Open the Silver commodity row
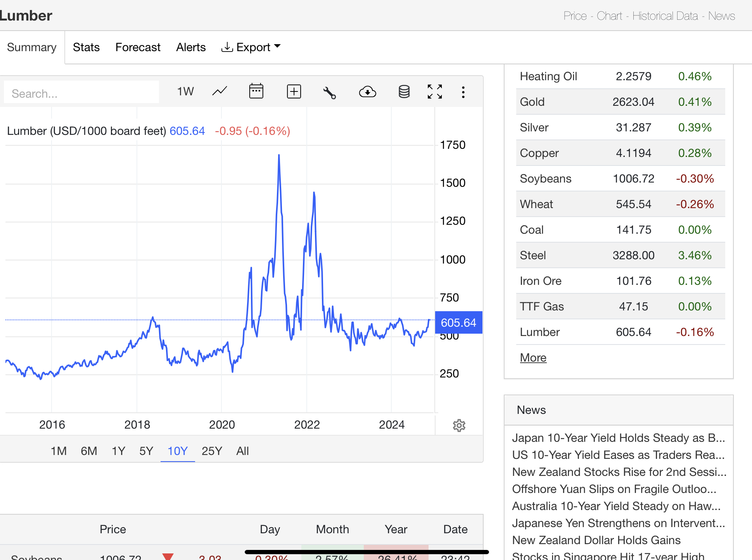Viewport: 752px width, 560px height. (x=621, y=128)
